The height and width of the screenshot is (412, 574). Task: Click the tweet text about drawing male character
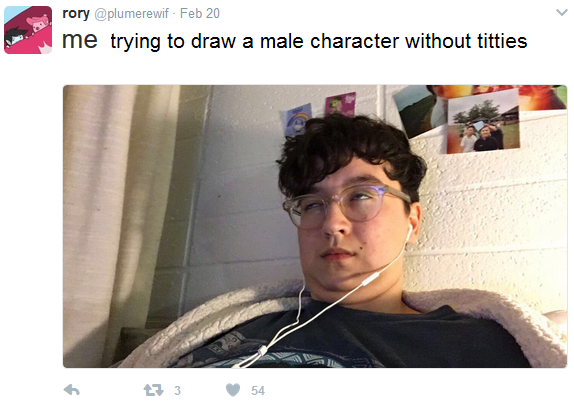(x=318, y=41)
